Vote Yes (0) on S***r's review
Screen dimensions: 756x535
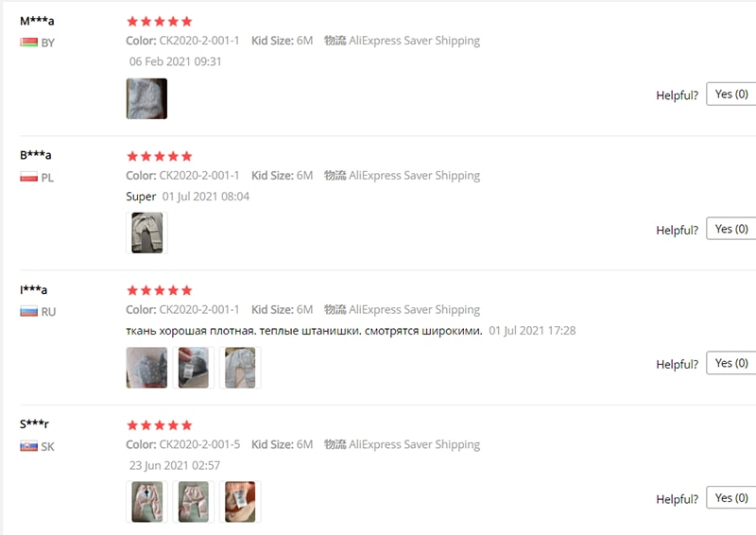click(730, 497)
